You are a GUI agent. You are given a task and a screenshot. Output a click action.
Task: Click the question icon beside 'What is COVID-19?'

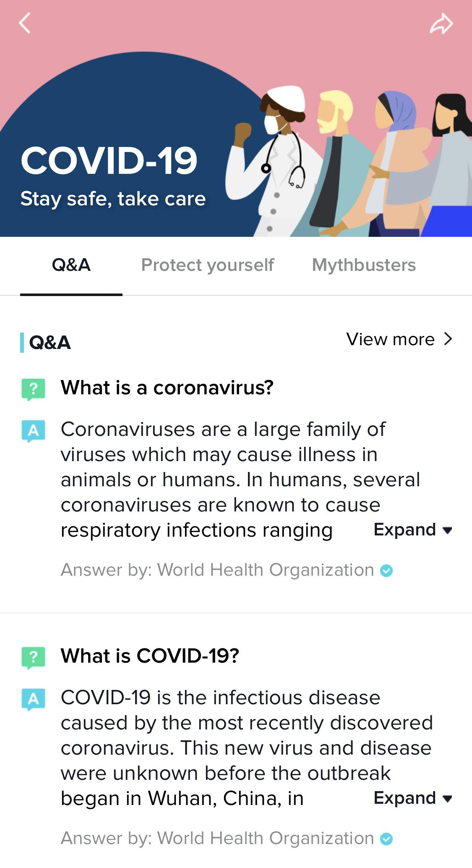pyautogui.click(x=33, y=657)
